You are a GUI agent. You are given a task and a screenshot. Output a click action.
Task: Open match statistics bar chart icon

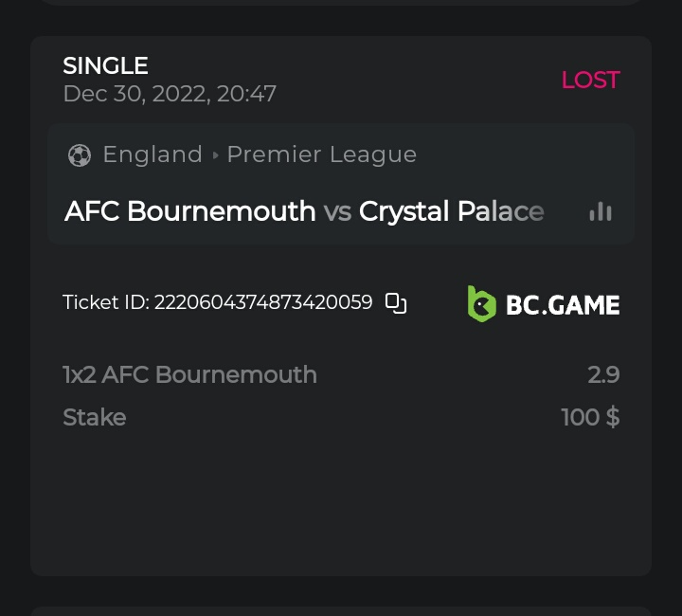[x=601, y=211]
